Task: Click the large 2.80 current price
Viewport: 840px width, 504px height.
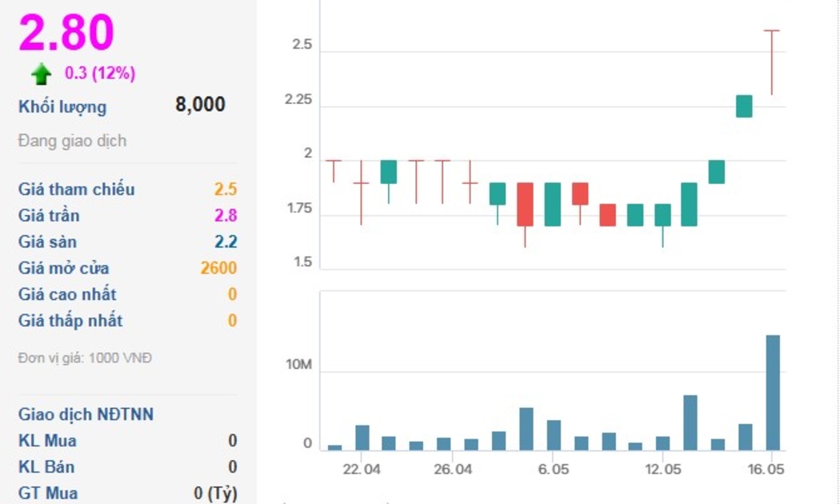Action: [67, 32]
